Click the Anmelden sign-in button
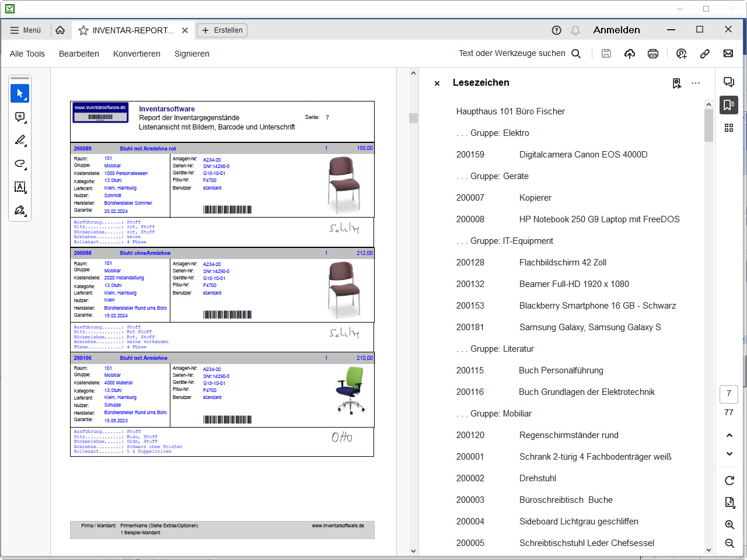Image resolution: width=747 pixels, height=560 pixels. 616,29
